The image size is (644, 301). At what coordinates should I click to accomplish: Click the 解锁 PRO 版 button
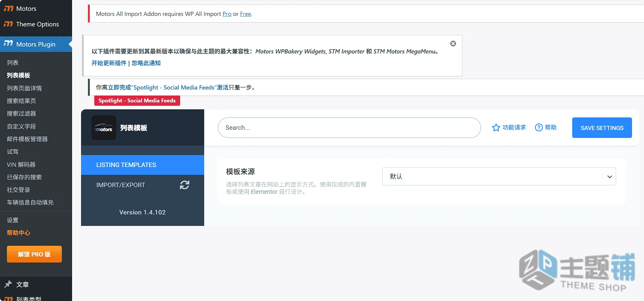coord(34,254)
